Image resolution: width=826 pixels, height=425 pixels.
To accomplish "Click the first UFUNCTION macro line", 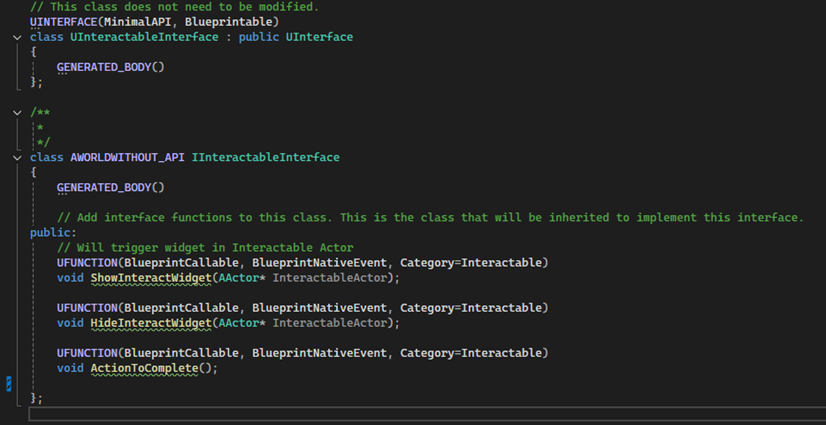I will click(302, 262).
